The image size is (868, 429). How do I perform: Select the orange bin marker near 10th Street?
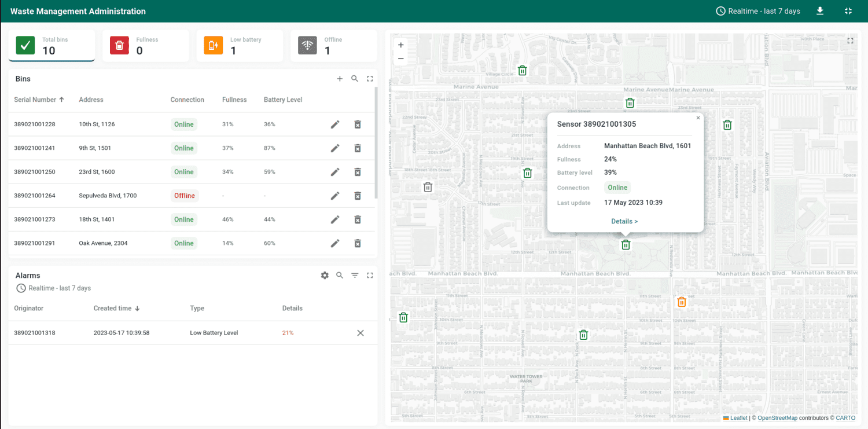[682, 302]
